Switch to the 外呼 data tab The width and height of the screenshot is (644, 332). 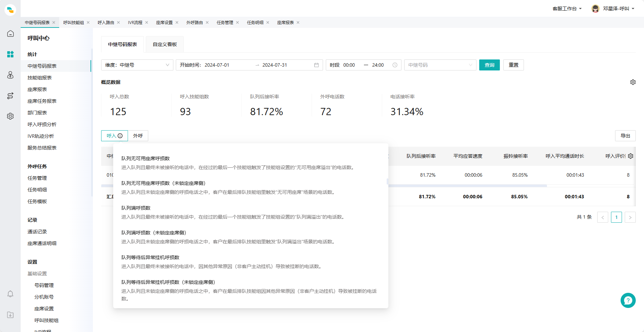[x=138, y=136]
